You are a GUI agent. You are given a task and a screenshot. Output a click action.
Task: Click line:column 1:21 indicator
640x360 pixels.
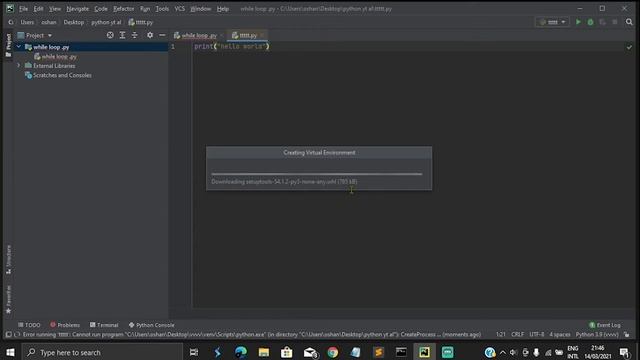point(500,335)
